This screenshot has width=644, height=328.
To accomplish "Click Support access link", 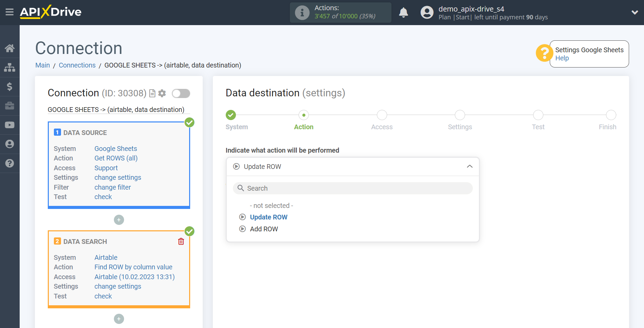I will (106, 168).
